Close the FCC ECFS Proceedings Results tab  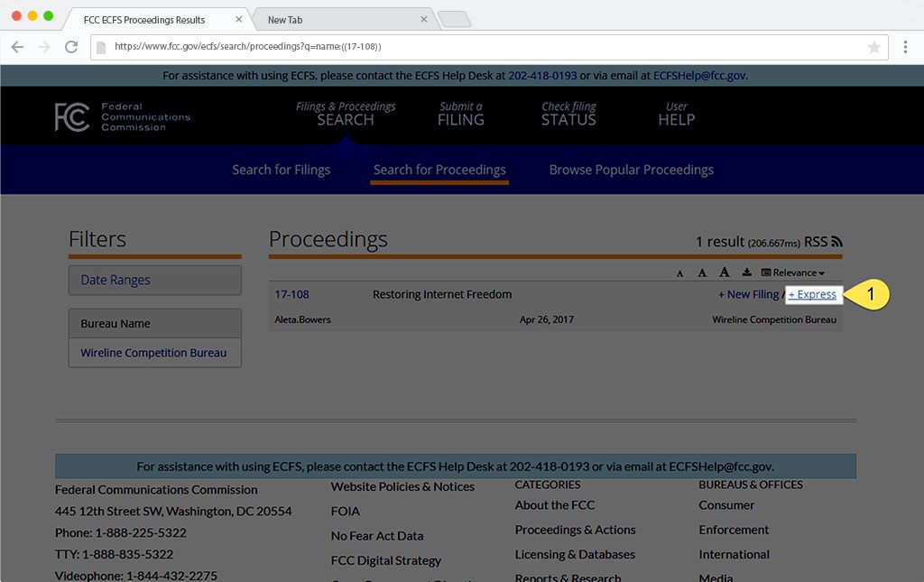point(238,20)
